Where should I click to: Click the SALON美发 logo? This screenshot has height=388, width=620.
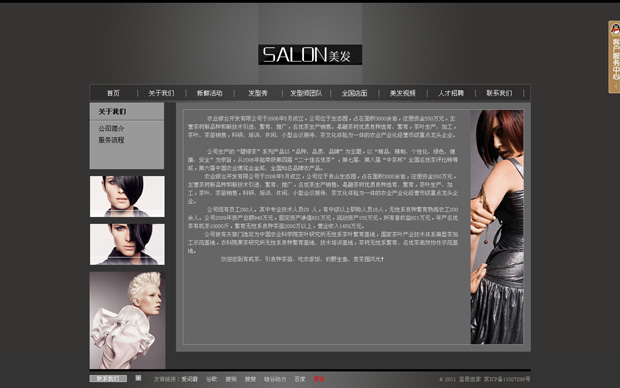(310, 55)
